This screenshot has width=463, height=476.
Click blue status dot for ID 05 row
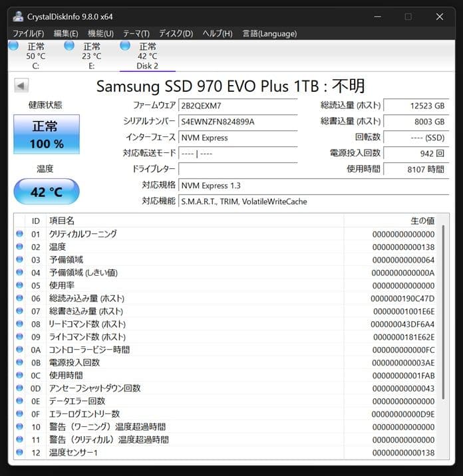(19, 285)
